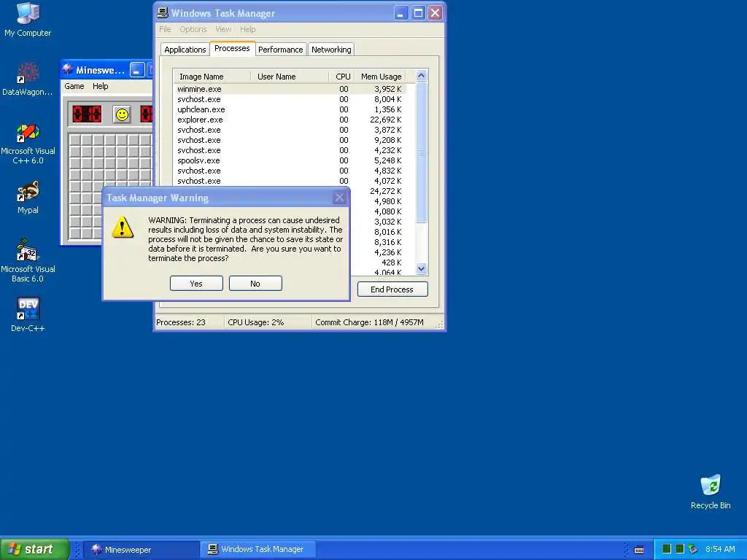
Task: Click the Minesweeper mine counter display
Action: coord(87,114)
